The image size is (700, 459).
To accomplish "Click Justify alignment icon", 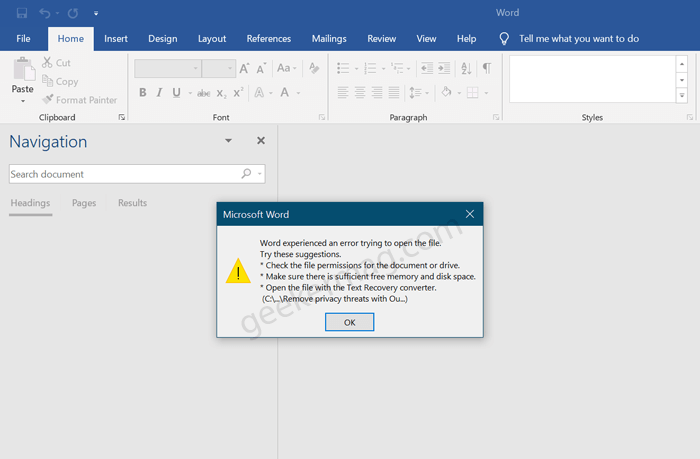I will click(x=394, y=92).
